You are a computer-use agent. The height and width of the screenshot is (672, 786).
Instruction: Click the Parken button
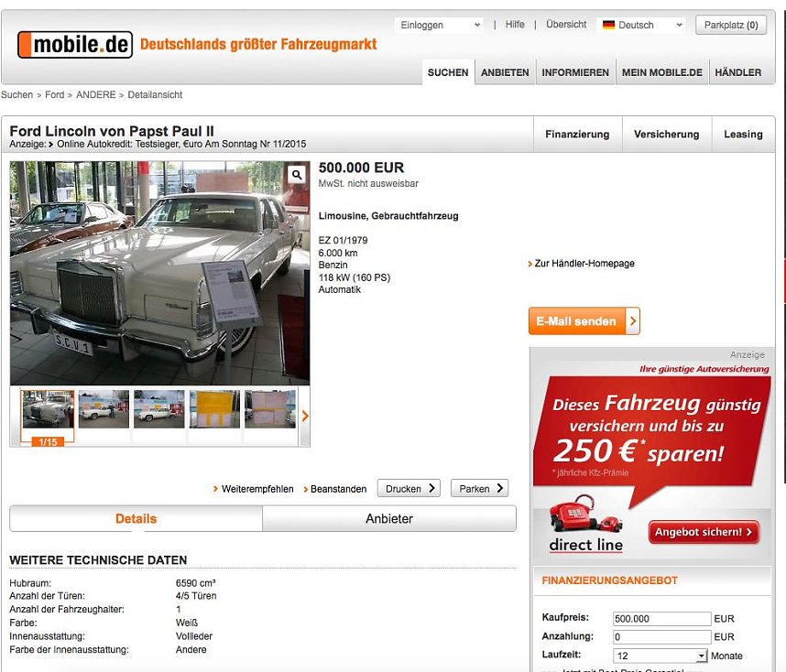pyautogui.click(x=479, y=489)
